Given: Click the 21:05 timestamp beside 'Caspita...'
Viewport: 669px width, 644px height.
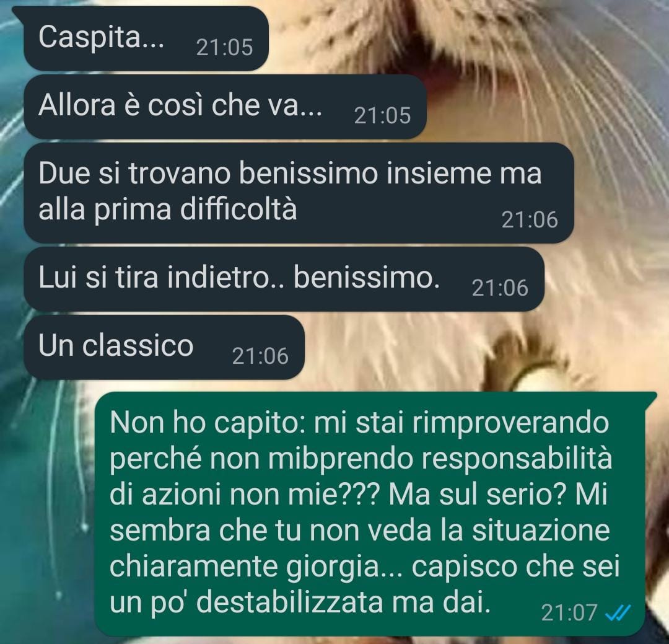Looking at the screenshot, I should [x=224, y=47].
